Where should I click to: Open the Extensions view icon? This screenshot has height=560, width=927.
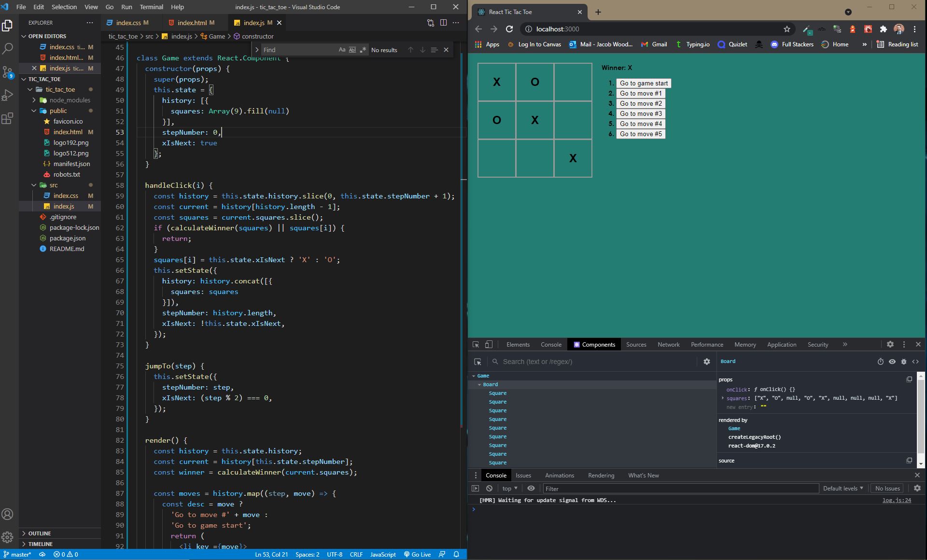point(8,119)
